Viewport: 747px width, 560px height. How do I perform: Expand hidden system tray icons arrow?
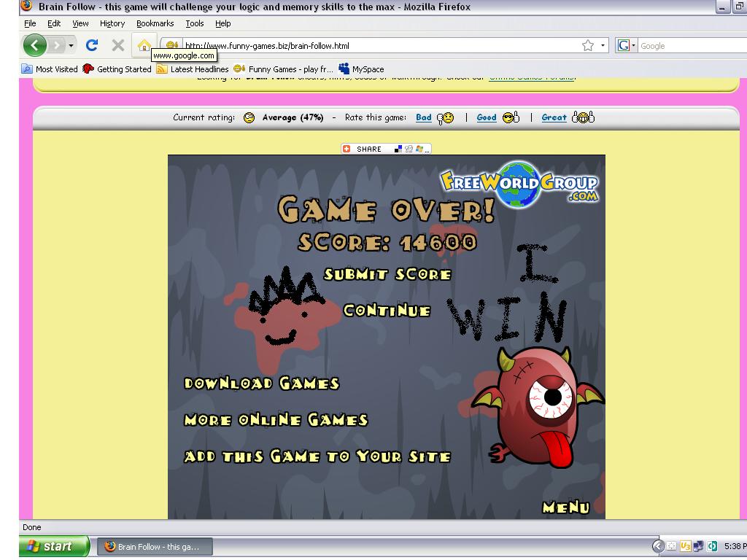point(658,546)
